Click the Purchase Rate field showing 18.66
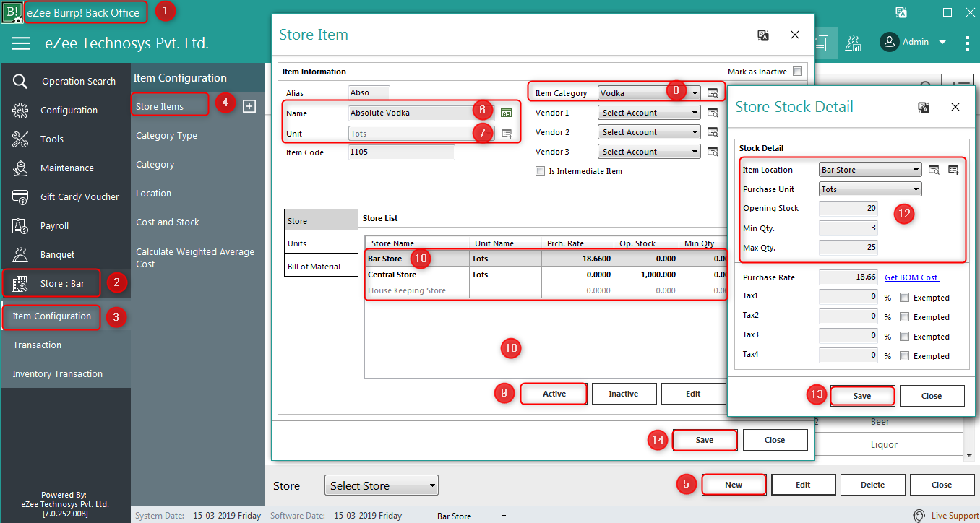Image resolution: width=980 pixels, height=523 pixels. pyautogui.click(x=848, y=277)
